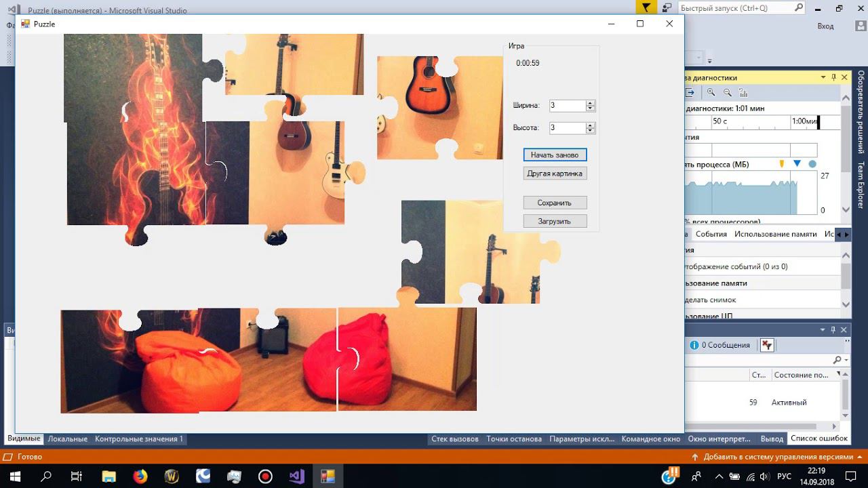Click the Вход sign-in link
The image size is (868, 488).
(825, 26)
